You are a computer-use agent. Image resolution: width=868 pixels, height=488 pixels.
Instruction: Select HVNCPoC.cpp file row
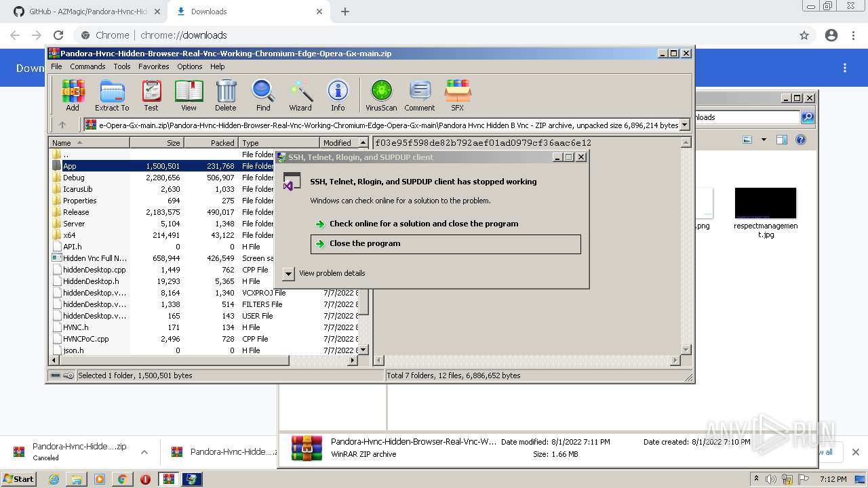pyautogui.click(x=203, y=339)
